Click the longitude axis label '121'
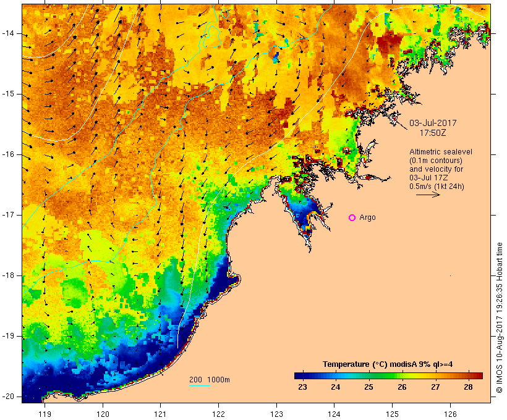Viewport: 507px width, 420px height. (x=160, y=414)
